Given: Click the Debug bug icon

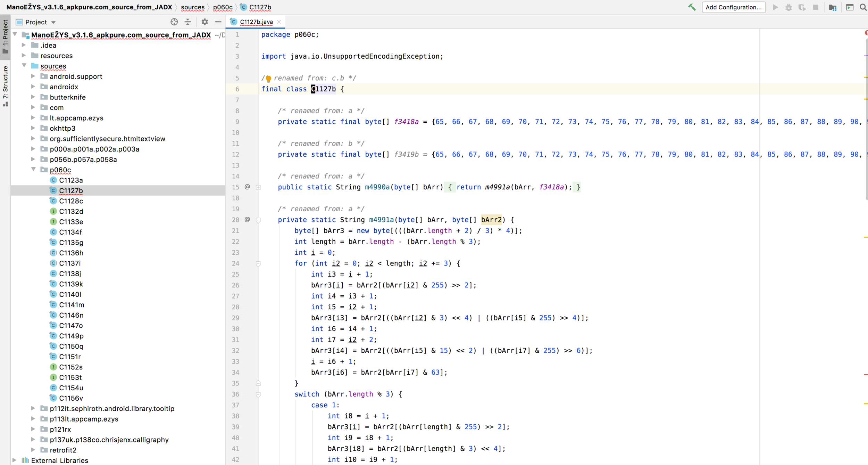Looking at the screenshot, I should [788, 7].
